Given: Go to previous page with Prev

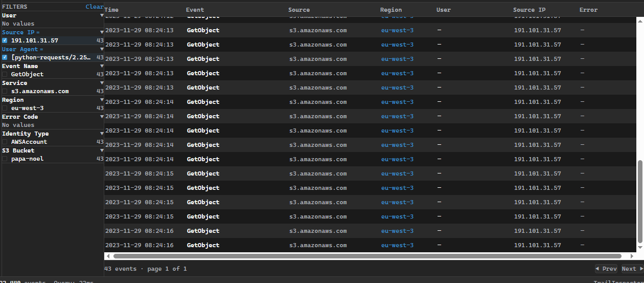Looking at the screenshot, I should pos(606,269).
